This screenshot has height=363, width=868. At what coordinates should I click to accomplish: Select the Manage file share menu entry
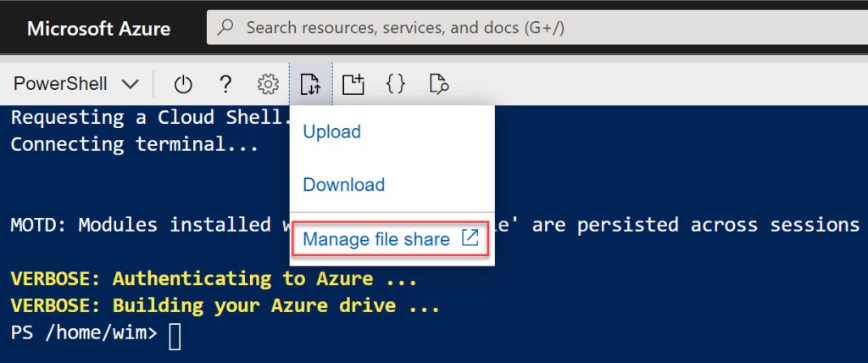pos(376,239)
